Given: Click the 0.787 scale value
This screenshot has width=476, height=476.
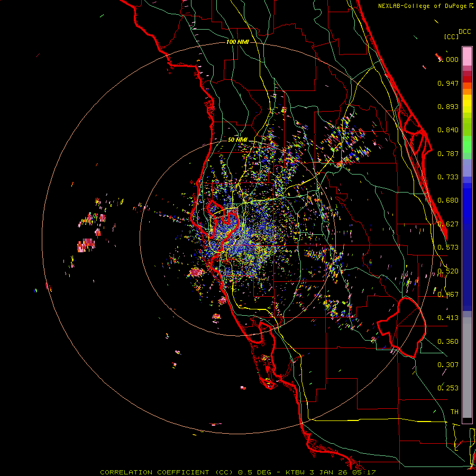Looking at the screenshot, I should click(448, 153).
